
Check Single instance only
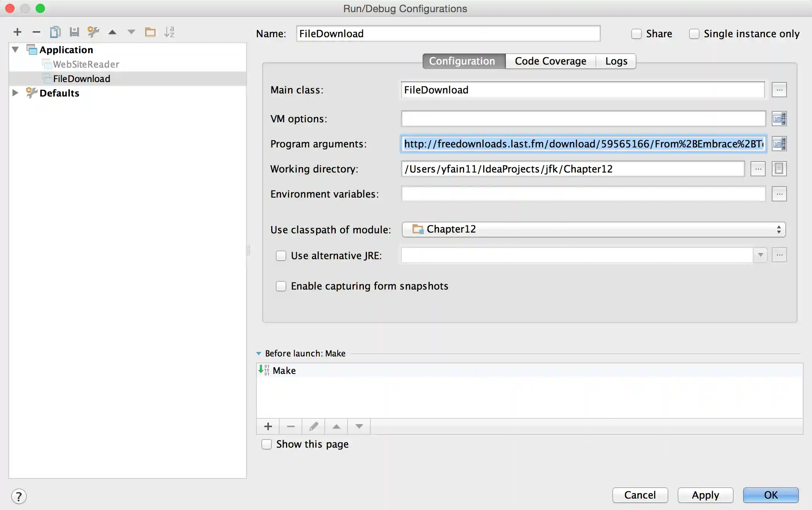694,34
